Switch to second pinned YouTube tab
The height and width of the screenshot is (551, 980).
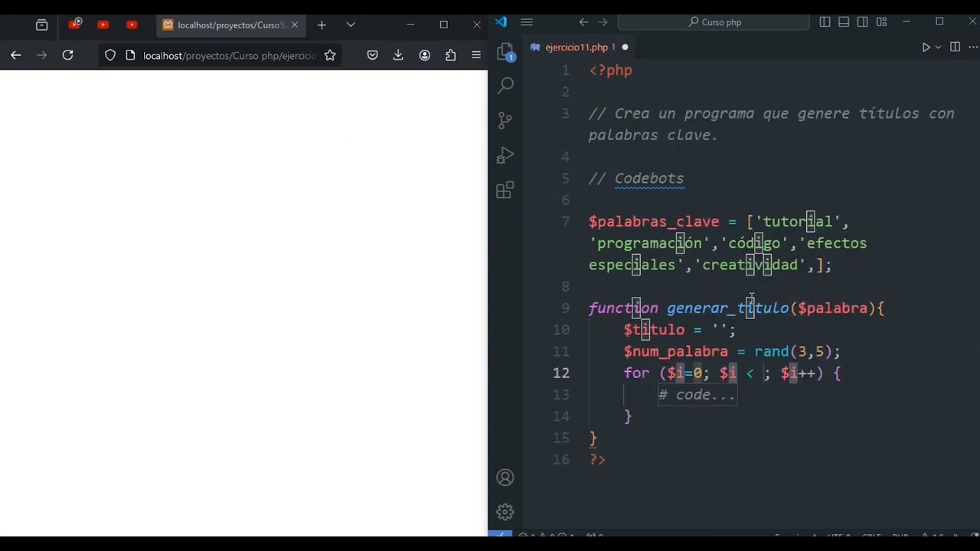[103, 25]
